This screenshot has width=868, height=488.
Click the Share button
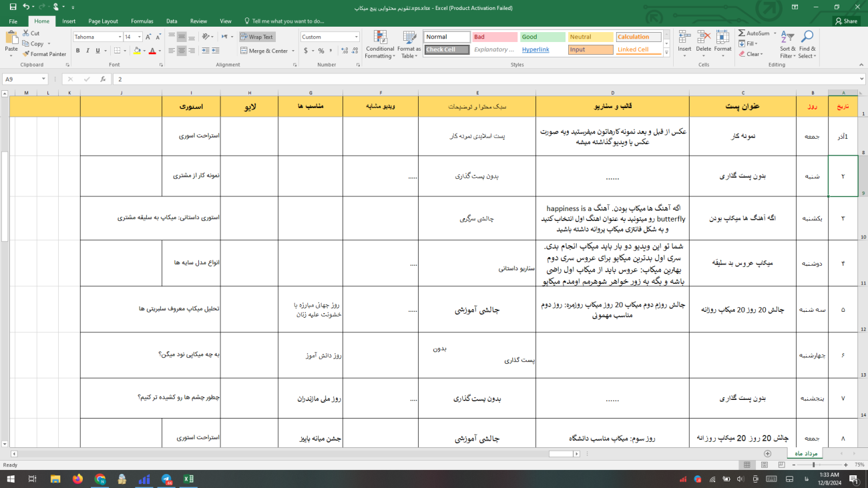point(847,21)
